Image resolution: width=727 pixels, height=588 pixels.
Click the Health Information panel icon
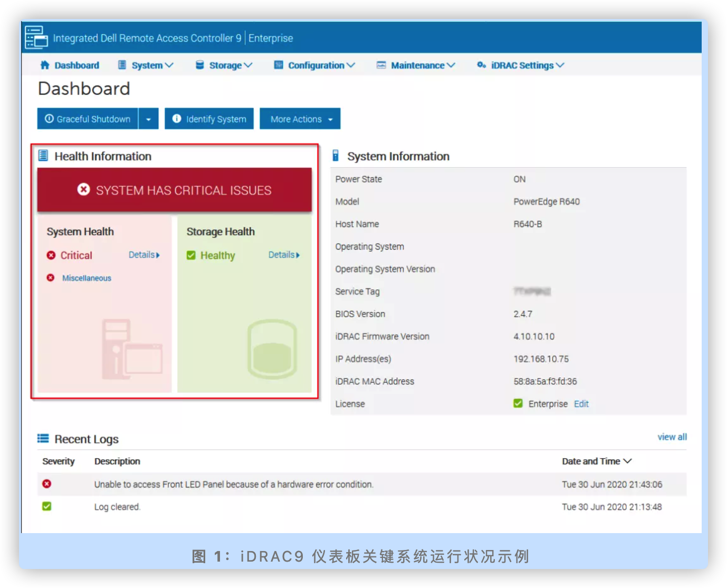click(x=43, y=156)
